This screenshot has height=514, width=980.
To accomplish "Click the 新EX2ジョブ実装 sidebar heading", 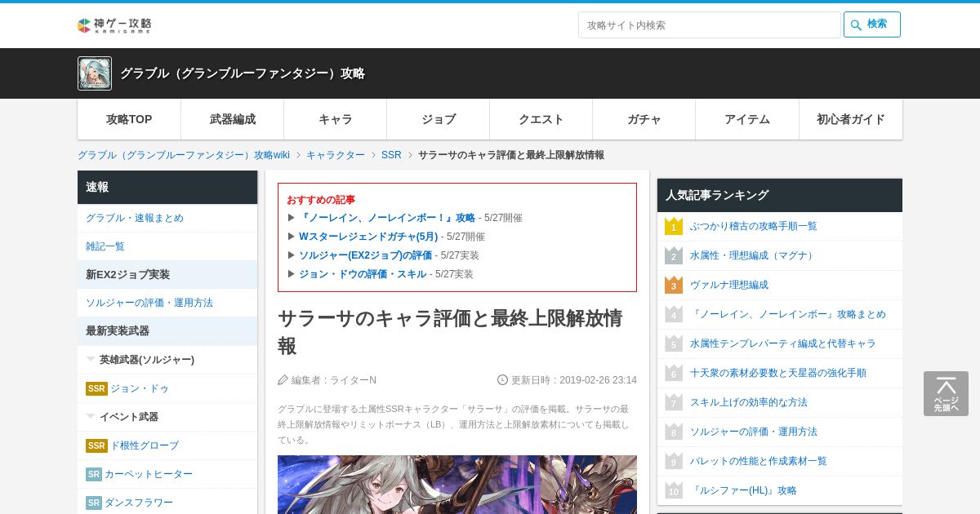I will click(x=167, y=274).
